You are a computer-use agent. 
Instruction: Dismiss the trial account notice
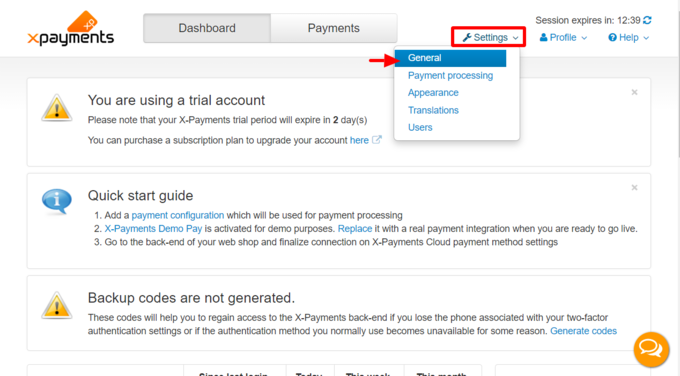coord(634,92)
